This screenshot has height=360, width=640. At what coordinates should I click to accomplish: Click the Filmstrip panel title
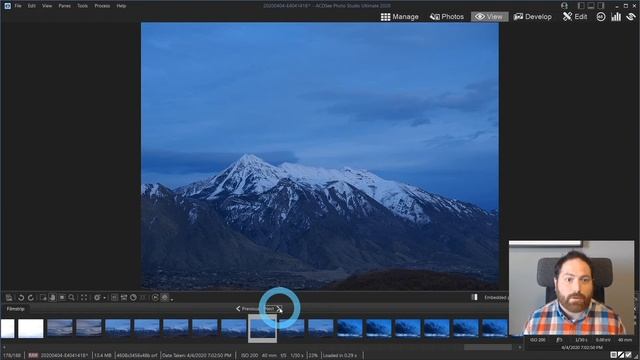pos(16,309)
